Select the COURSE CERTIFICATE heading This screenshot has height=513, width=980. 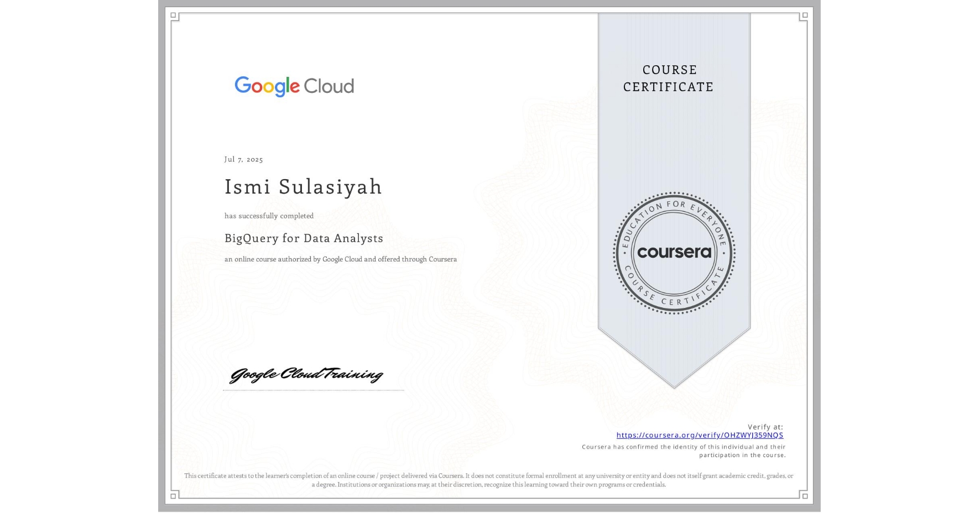[668, 78]
